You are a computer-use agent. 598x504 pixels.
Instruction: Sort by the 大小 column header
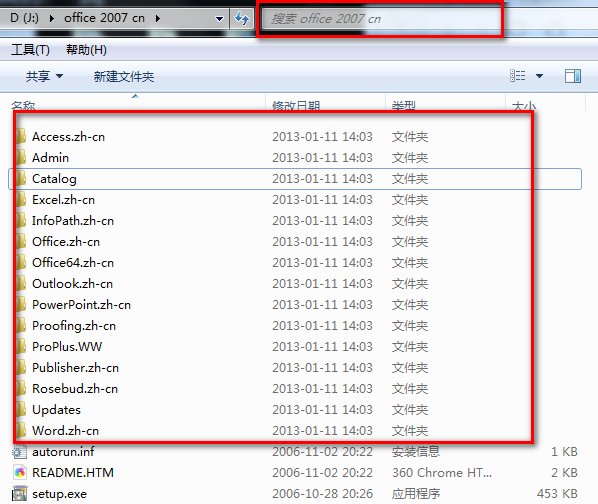524,106
